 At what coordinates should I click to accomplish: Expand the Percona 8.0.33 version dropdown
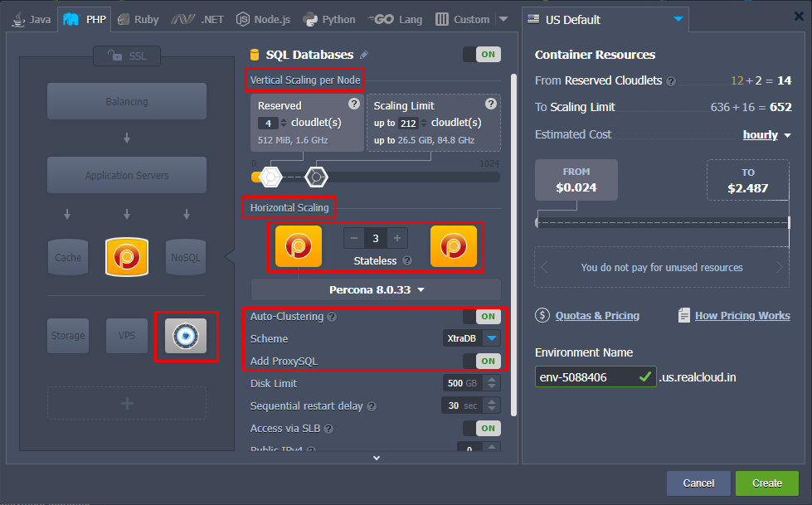(x=376, y=289)
